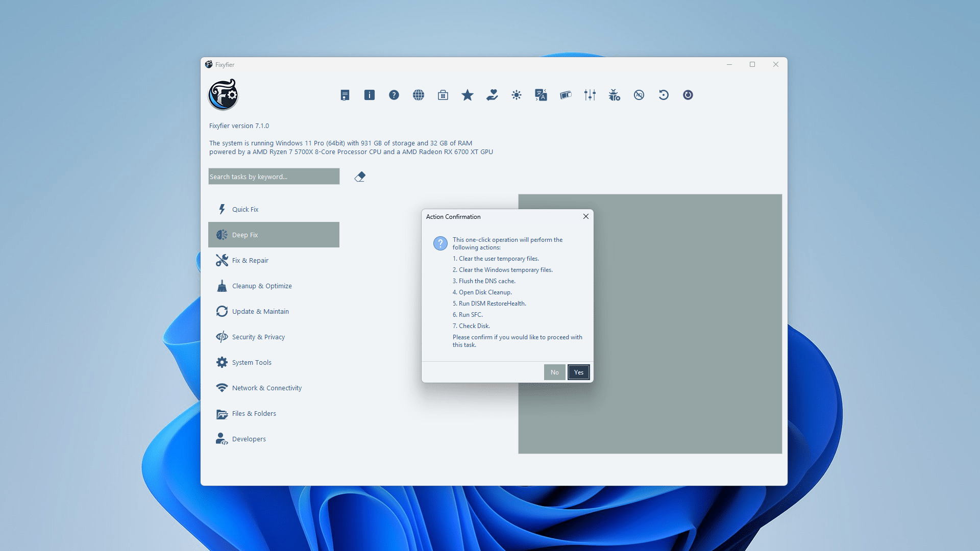Open the portable apps briefcase icon

pos(443,95)
